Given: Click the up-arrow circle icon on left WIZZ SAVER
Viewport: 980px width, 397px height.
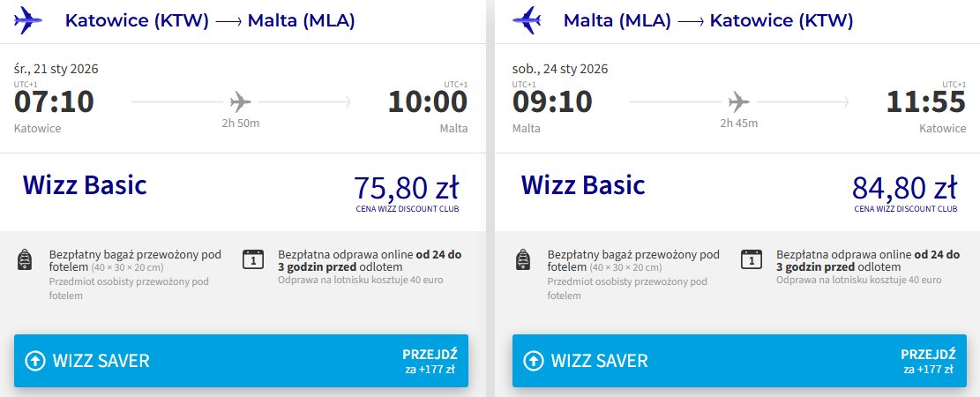Looking at the screenshot, I should tap(35, 361).
